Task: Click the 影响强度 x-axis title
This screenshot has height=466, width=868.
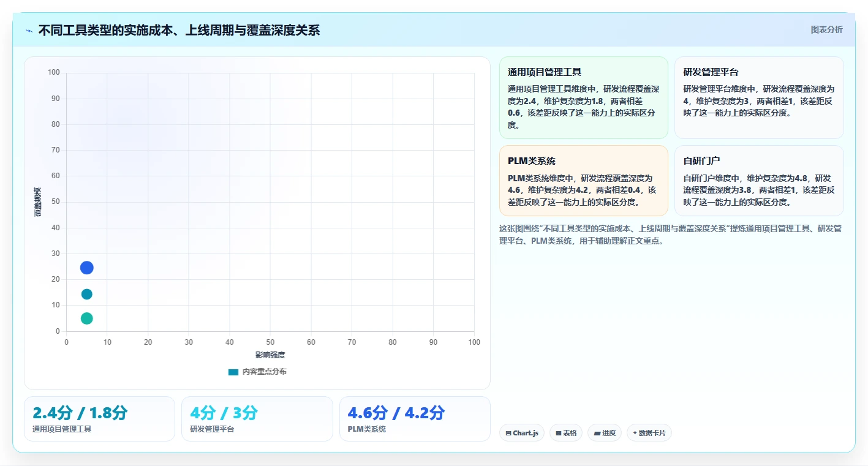Action: tap(270, 355)
